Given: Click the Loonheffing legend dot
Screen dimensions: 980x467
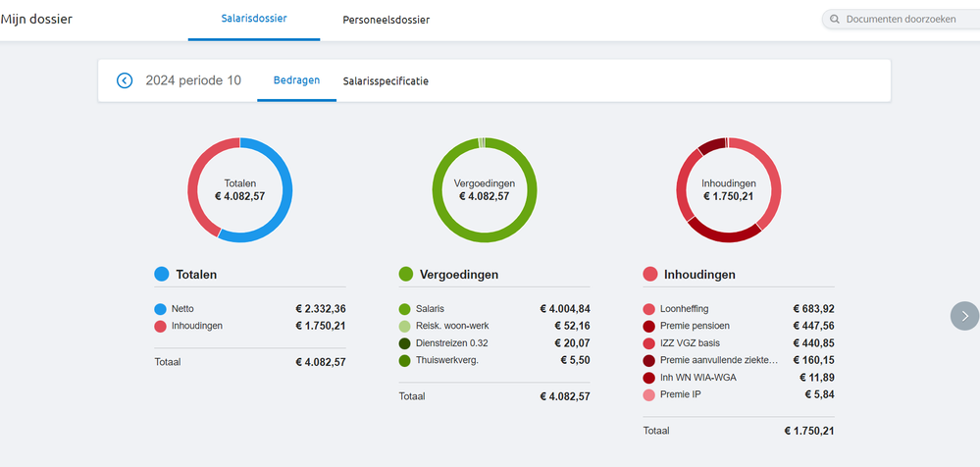Looking at the screenshot, I should click(648, 309).
